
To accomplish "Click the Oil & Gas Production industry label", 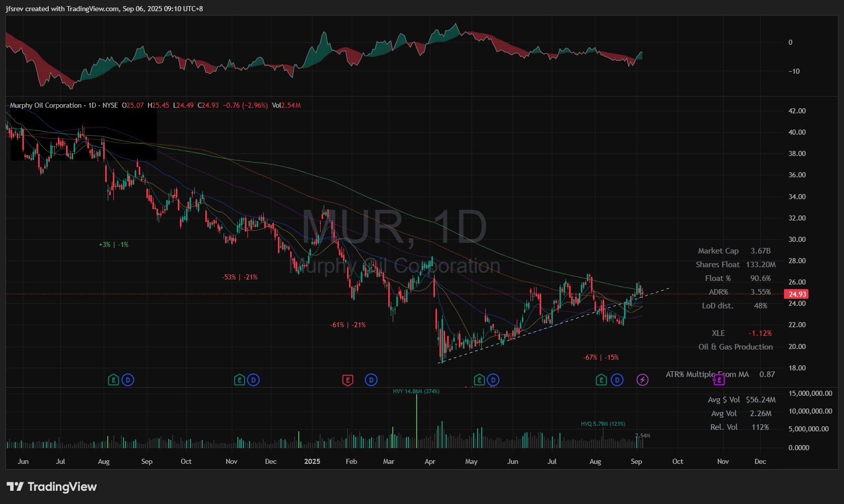I will [x=736, y=347].
